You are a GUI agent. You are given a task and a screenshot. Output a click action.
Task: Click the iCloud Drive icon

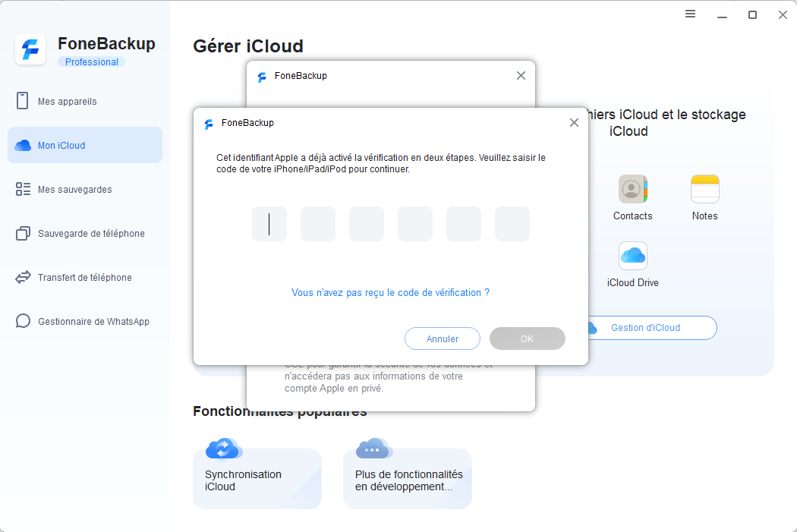632,256
